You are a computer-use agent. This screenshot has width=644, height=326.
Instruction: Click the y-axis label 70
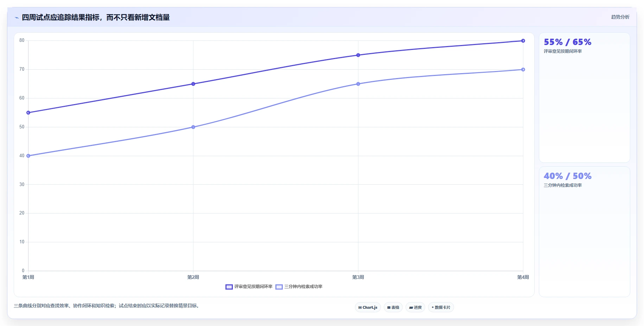(22, 69)
